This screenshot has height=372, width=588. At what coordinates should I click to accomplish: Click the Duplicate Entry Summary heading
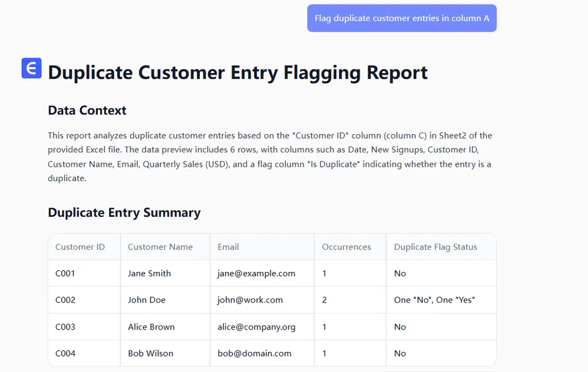(x=124, y=213)
